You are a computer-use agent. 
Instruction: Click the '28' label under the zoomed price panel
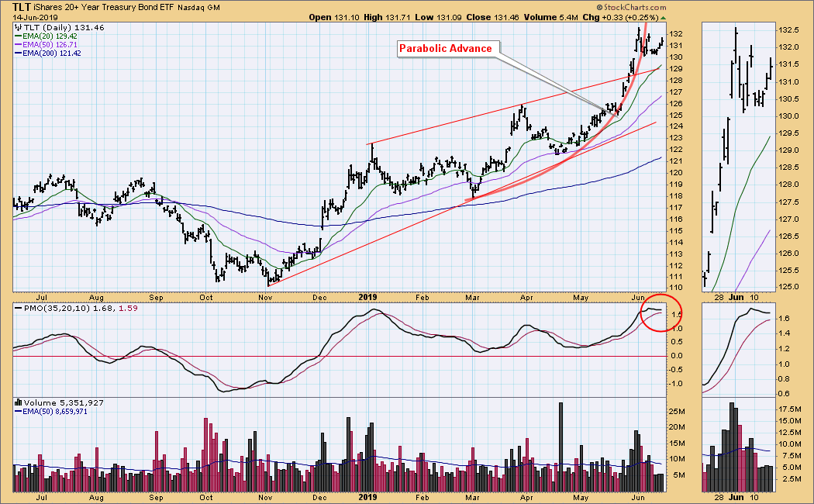719,298
